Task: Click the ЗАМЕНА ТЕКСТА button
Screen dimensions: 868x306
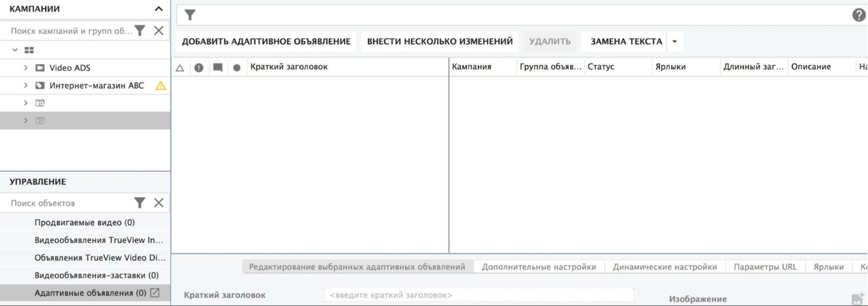Action: click(626, 41)
